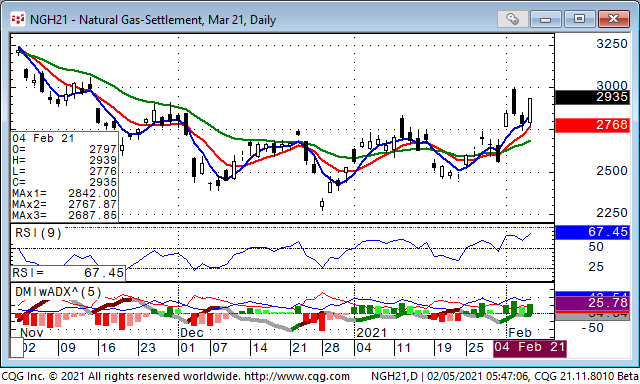Click the -50 level on DMI scale
Viewport: 640px width, 384px height.
[593, 328]
